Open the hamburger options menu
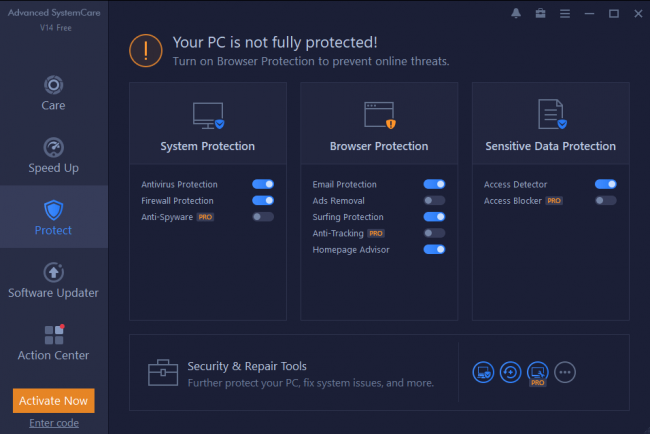Viewport: 650px width, 434px height. click(566, 13)
